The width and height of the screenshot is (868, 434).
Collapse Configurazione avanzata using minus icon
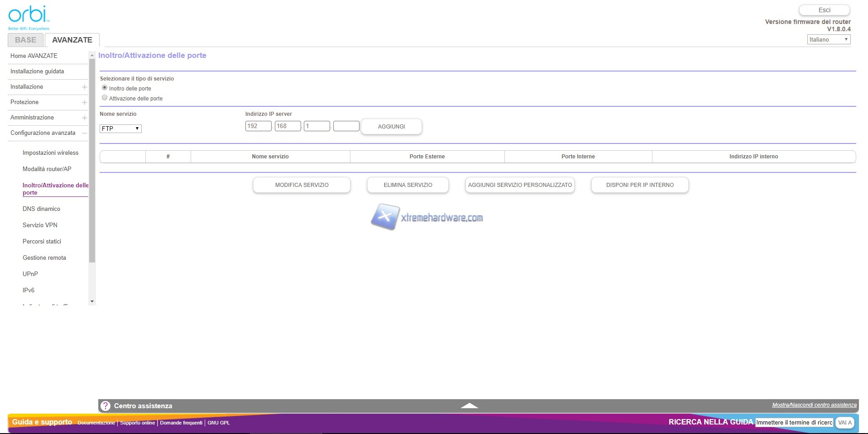pyautogui.click(x=84, y=133)
